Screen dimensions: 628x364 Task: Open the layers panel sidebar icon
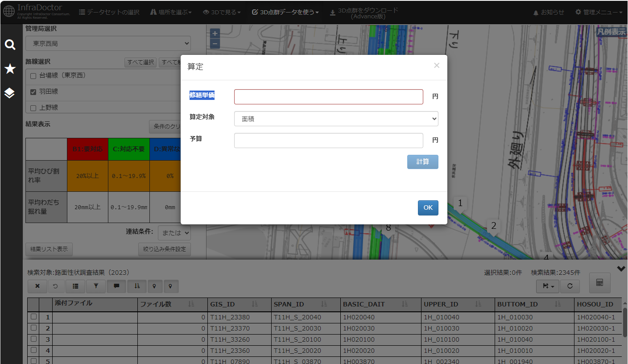pyautogui.click(x=10, y=93)
